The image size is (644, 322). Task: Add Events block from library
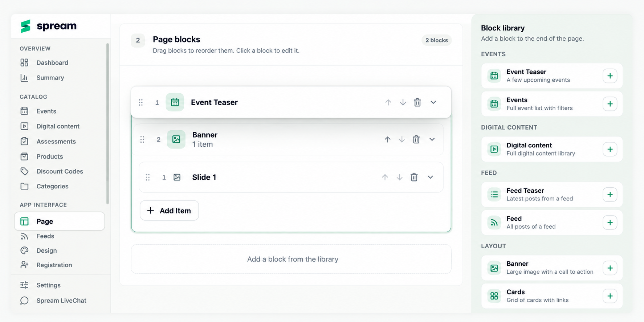coord(610,104)
